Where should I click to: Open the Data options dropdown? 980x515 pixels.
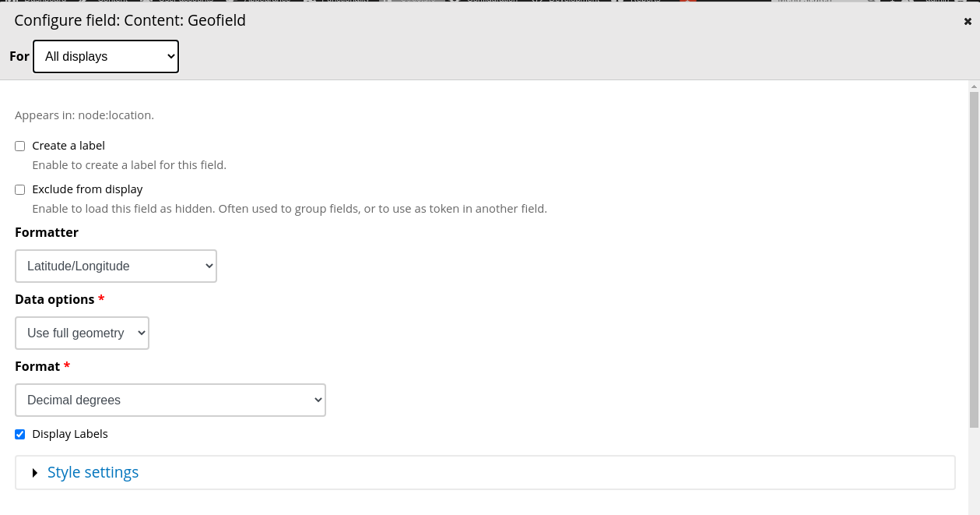point(82,333)
